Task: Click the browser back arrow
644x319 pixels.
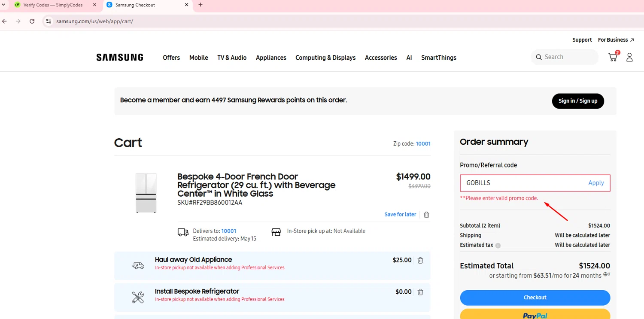Action: pyautogui.click(x=5, y=21)
